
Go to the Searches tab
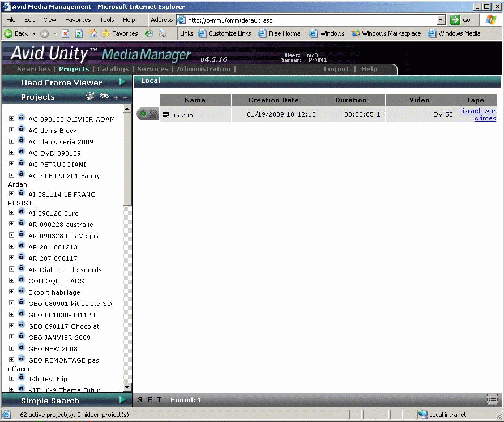click(x=34, y=69)
